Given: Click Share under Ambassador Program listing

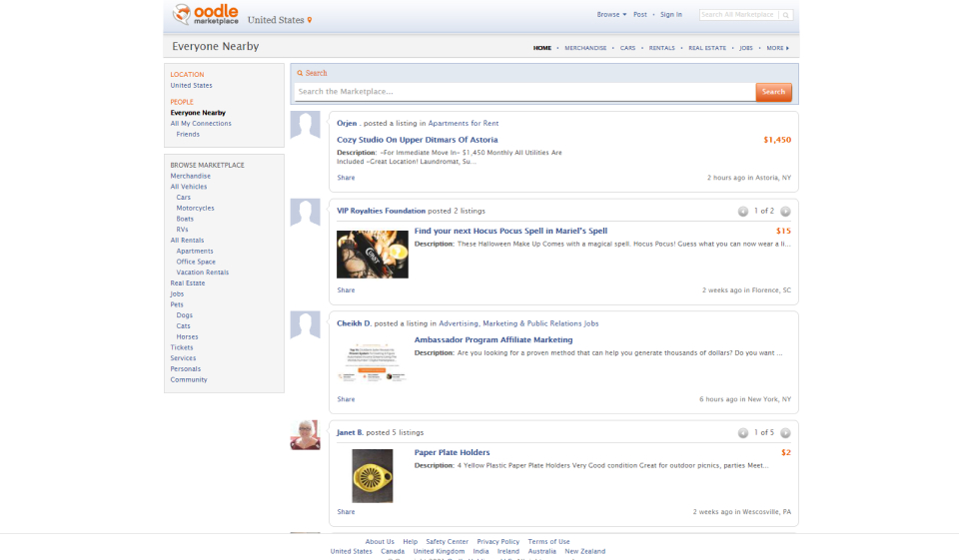Looking at the screenshot, I should (346, 399).
